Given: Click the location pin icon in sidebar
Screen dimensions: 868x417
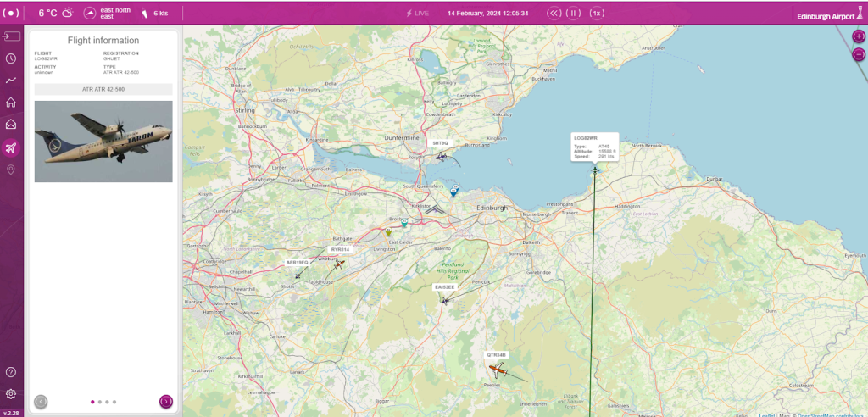Looking at the screenshot, I should click(11, 170).
